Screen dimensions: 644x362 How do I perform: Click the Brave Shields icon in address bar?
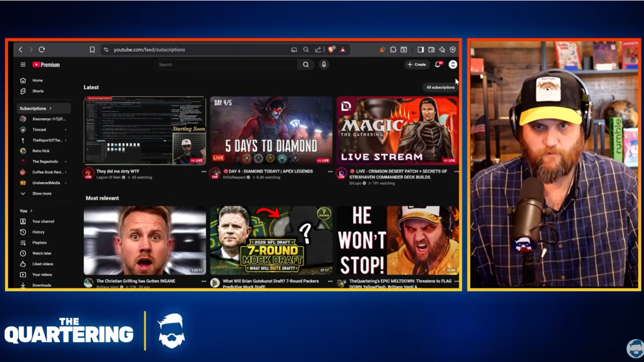point(332,50)
